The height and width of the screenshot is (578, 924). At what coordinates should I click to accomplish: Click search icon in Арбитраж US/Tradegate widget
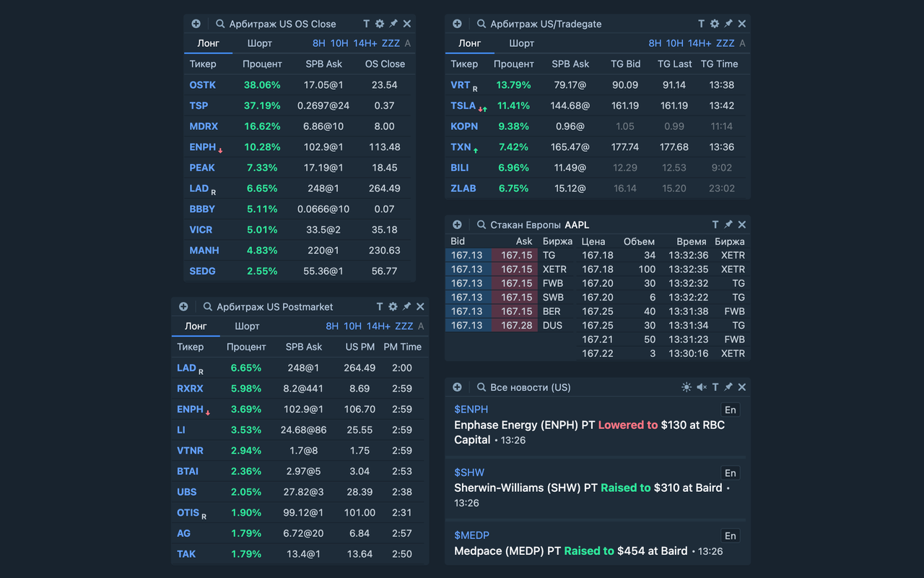481,24
